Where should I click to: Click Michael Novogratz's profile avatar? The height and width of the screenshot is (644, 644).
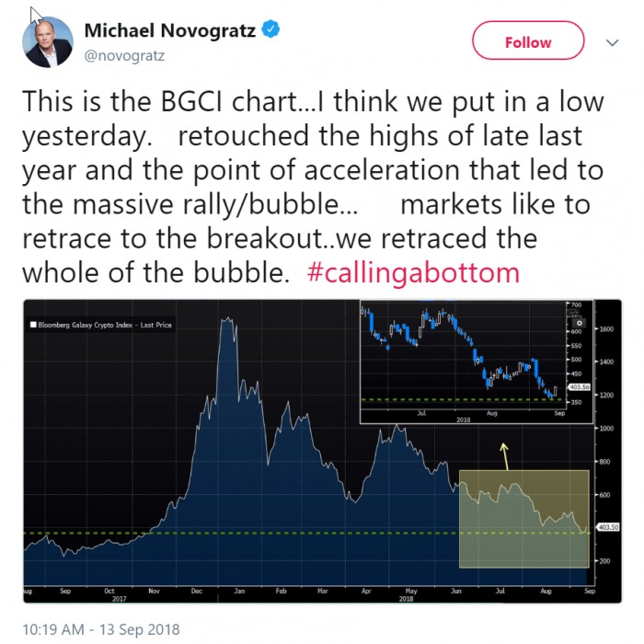[48, 42]
